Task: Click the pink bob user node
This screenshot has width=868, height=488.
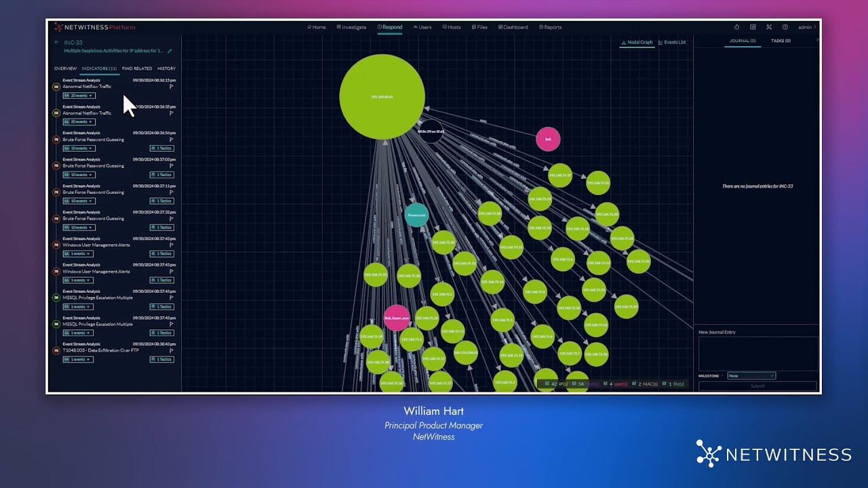Action: tap(548, 139)
